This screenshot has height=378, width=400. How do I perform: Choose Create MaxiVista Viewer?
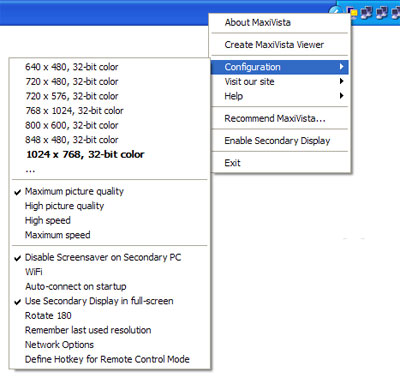coord(280,45)
